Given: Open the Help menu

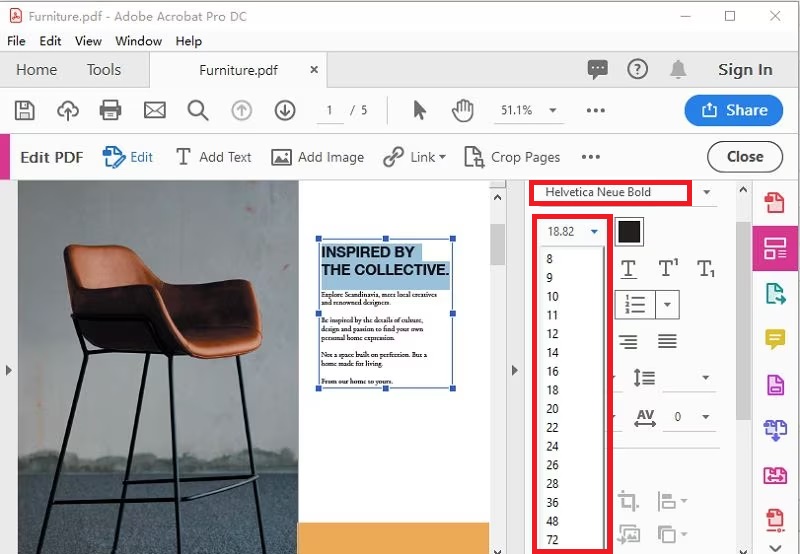Looking at the screenshot, I should [x=189, y=41].
